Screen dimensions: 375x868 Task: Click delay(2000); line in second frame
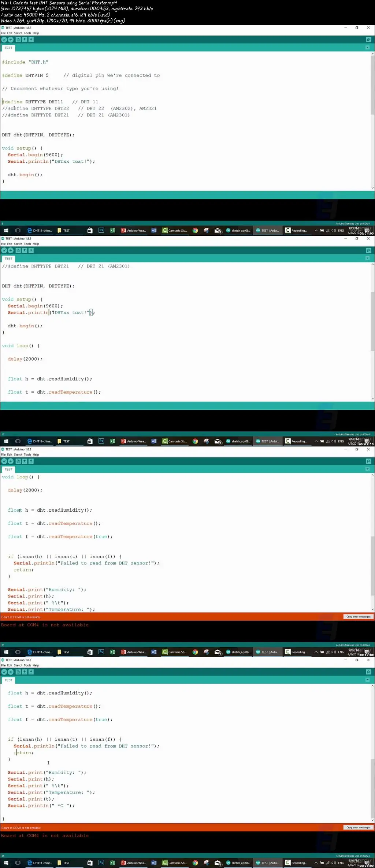point(25,359)
